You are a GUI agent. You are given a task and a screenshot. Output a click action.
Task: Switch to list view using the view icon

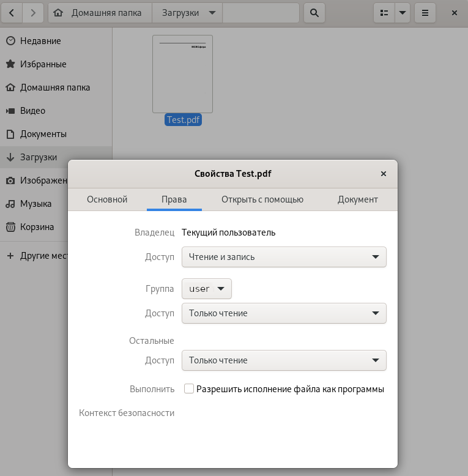[384, 13]
